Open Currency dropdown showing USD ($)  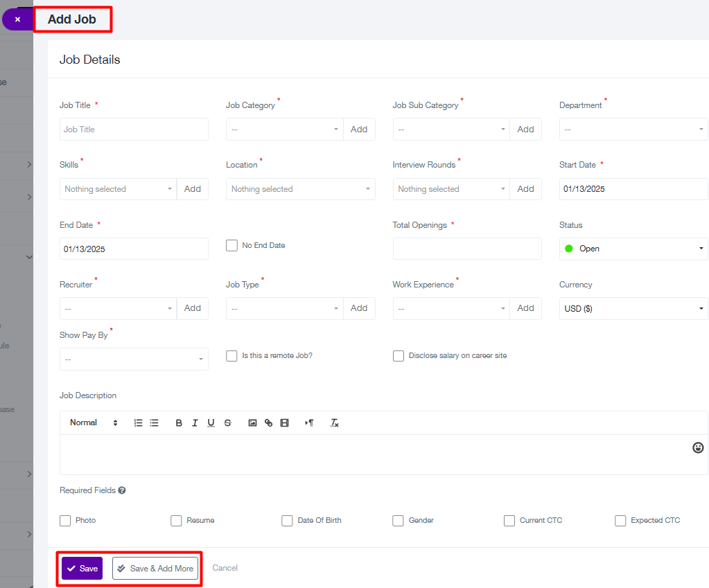point(633,308)
